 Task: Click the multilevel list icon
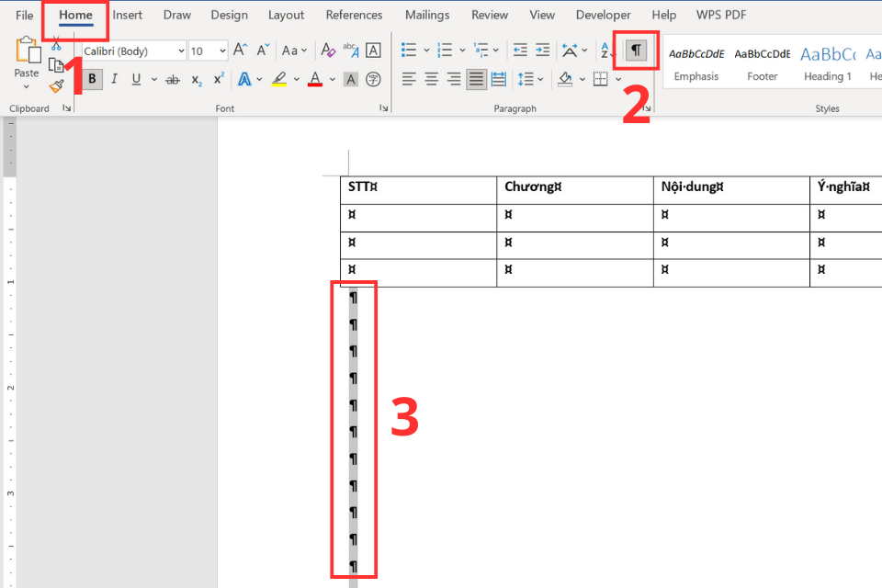click(x=481, y=51)
